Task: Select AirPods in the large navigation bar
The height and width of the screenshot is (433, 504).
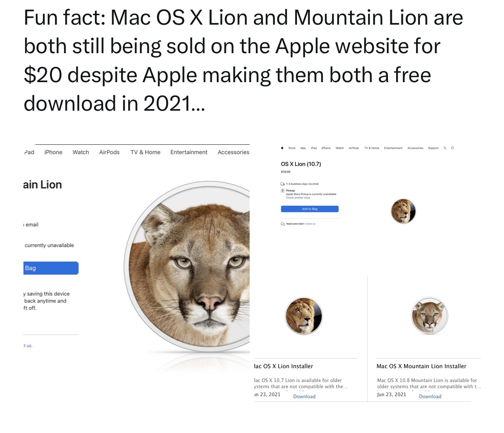Action: 109,152
